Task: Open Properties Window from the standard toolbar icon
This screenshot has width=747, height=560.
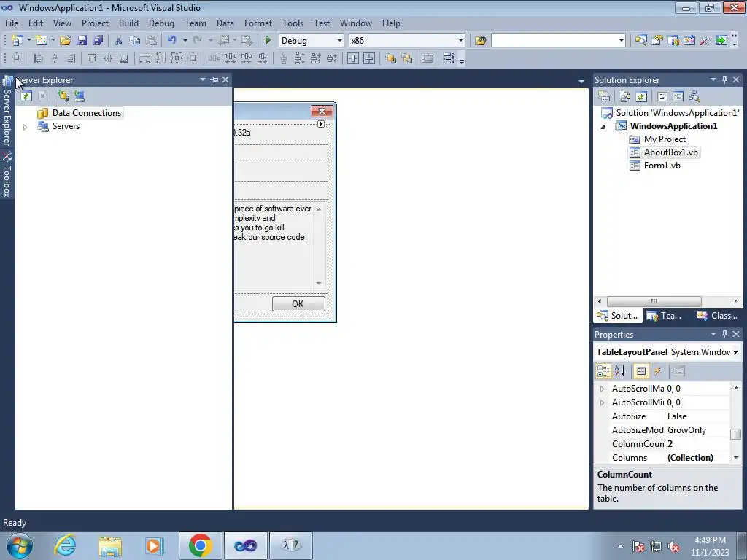Action: [x=657, y=41]
